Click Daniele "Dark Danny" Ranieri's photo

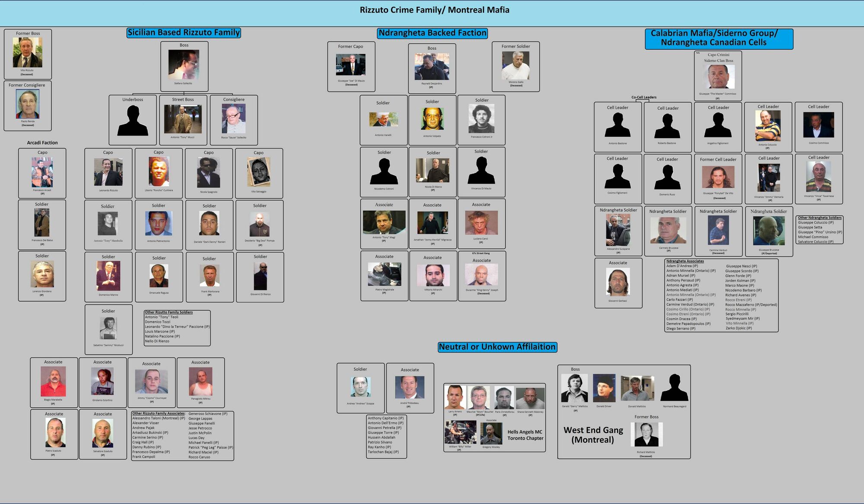[209, 223]
